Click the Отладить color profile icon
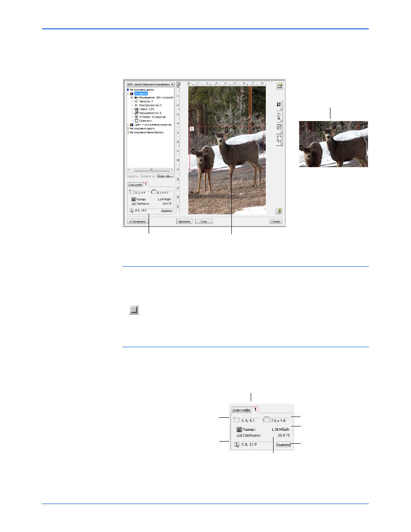Viewport: 411px width, 532px height. pos(131,93)
